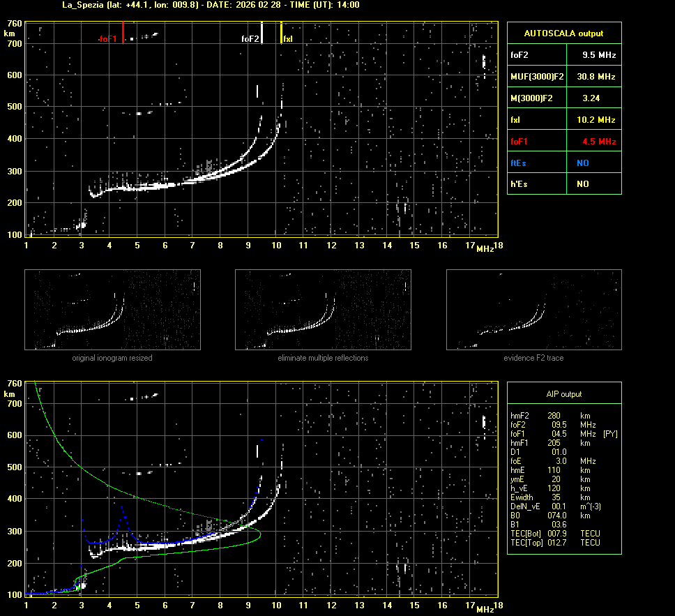Click the AIP output panel title

563,394
